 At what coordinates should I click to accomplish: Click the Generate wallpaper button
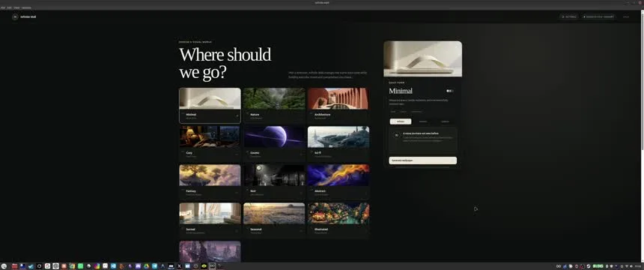[x=422, y=160]
